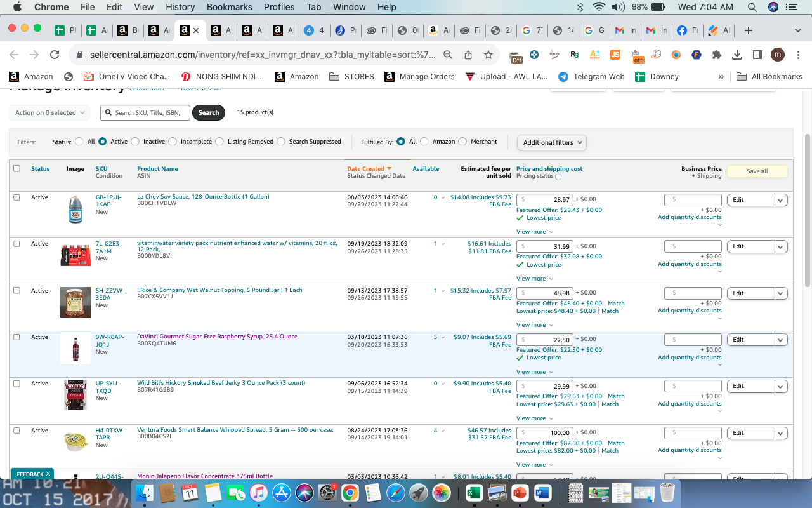
Task: Open the Pricing status info icon
Action: (558, 177)
